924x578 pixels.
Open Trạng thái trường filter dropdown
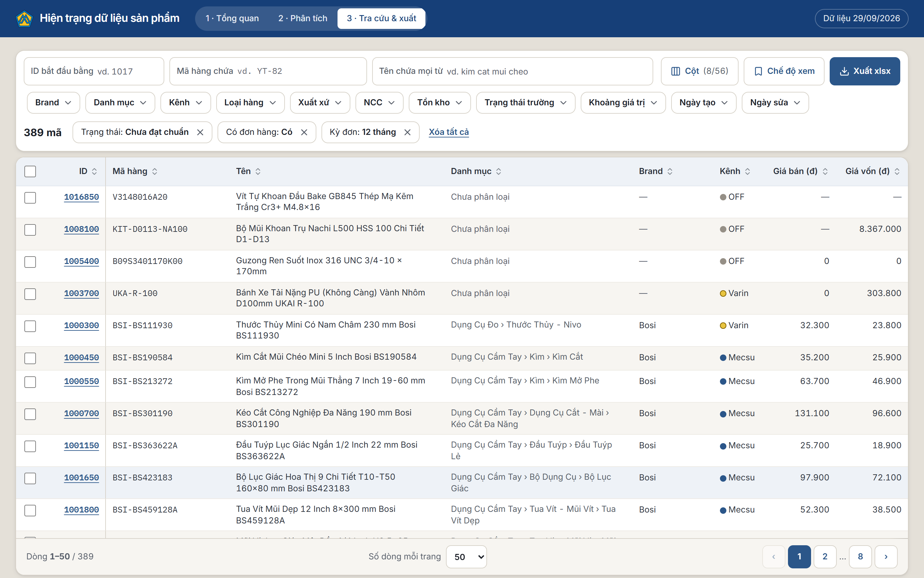tap(526, 102)
